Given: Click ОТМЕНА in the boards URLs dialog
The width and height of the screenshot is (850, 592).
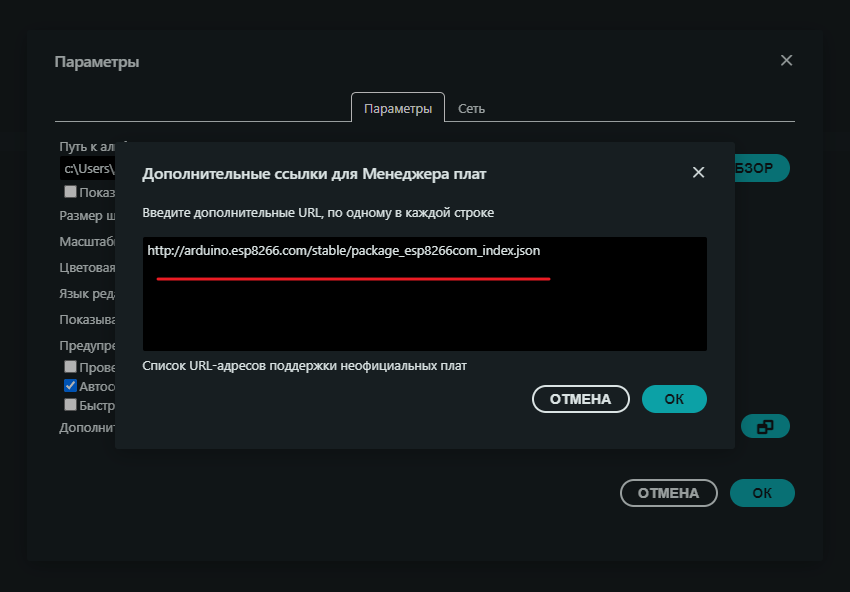Looking at the screenshot, I should (581, 399).
